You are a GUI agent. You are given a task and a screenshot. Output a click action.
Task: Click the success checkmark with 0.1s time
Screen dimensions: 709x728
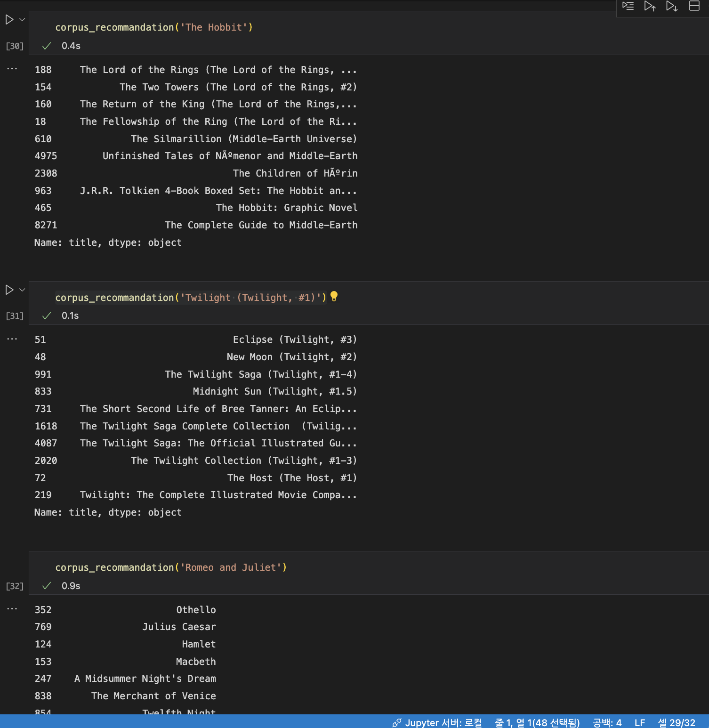point(47,316)
